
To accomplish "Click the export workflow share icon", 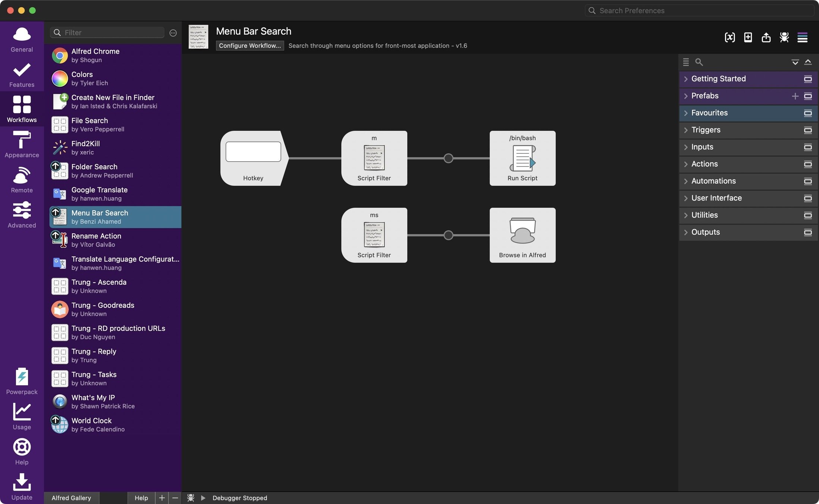I will coord(766,37).
